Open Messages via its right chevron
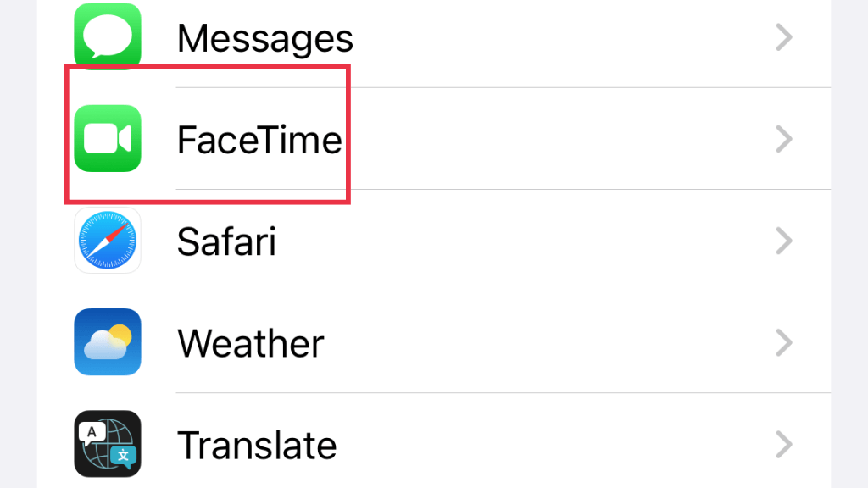The width and height of the screenshot is (868, 488). coord(784,37)
